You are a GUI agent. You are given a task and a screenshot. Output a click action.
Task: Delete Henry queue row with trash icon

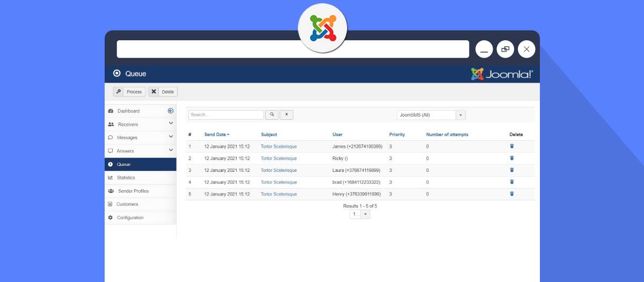[x=511, y=193]
